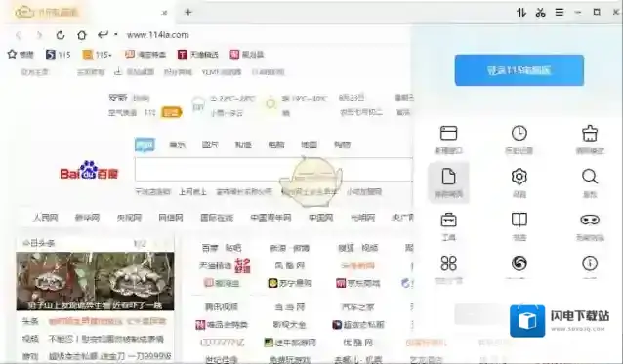Go forward with the right arrow button
This screenshot has width=623, height=364.
[x=39, y=35]
